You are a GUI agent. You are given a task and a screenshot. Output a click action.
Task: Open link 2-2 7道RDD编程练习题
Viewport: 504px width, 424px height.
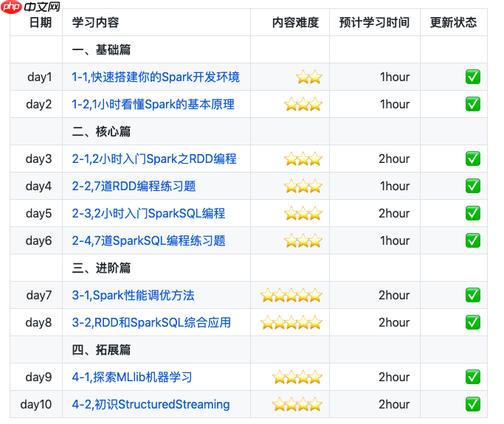[x=134, y=187]
